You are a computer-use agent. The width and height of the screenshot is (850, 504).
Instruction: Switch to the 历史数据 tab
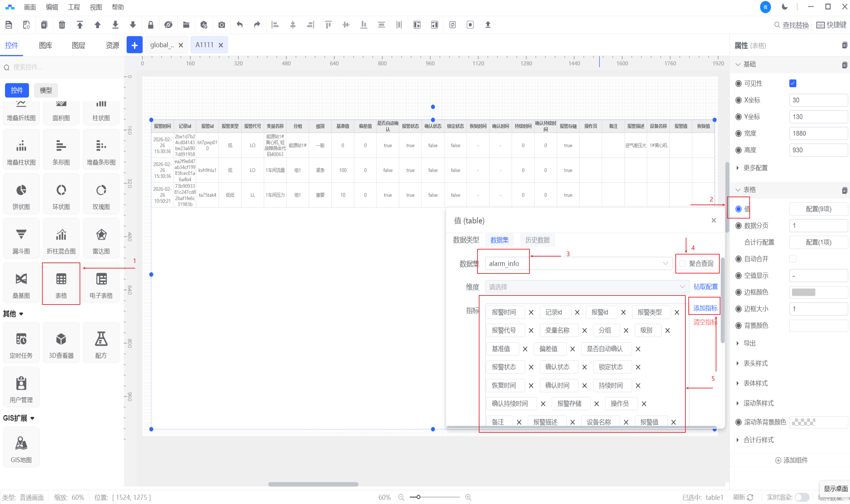537,240
